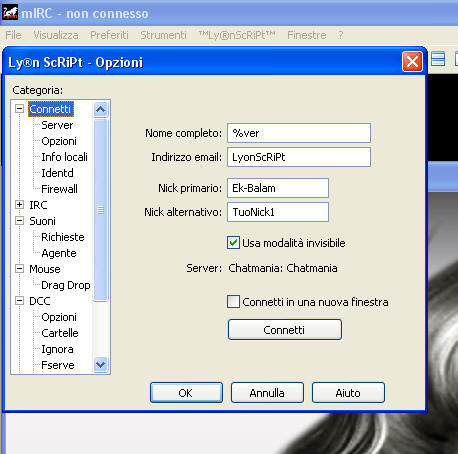Click the tile windows icon beside dialog
The width and height of the screenshot is (458, 454).
(438, 60)
